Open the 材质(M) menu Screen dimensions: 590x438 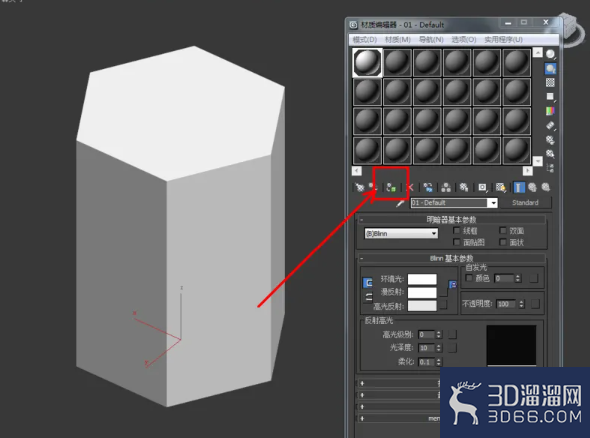point(398,40)
